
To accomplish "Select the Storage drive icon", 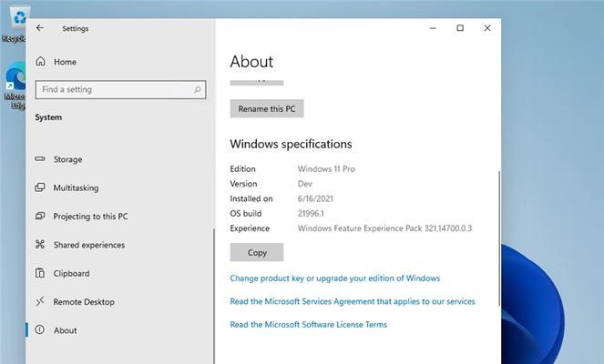I will [40, 159].
